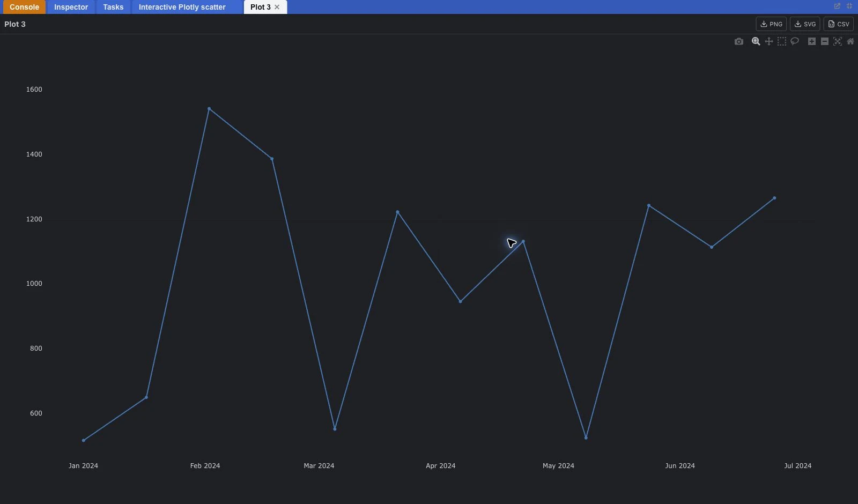Click the Zoom in plus icon
This screenshot has height=504, width=858.
[811, 41]
